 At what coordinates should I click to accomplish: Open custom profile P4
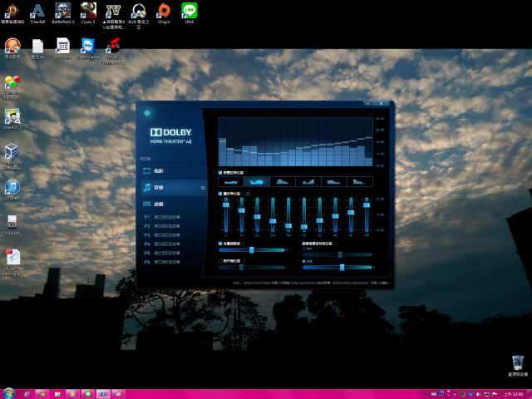tap(174, 244)
